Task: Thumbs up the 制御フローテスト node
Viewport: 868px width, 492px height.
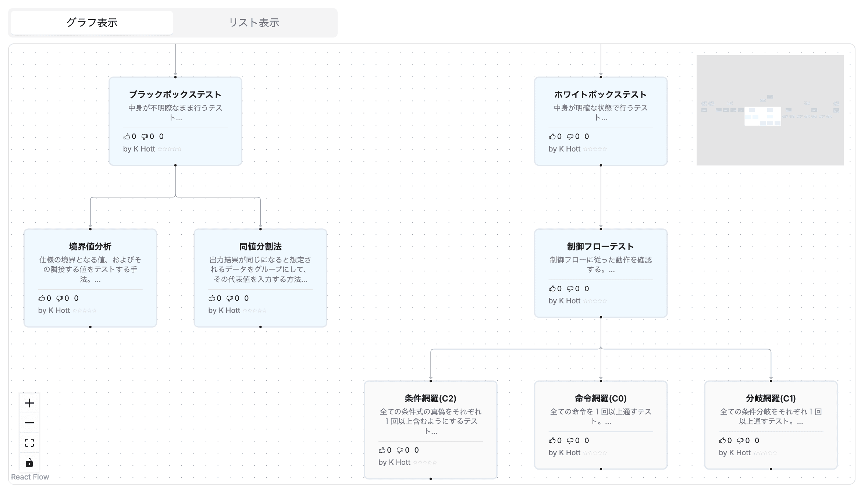Action: click(552, 289)
